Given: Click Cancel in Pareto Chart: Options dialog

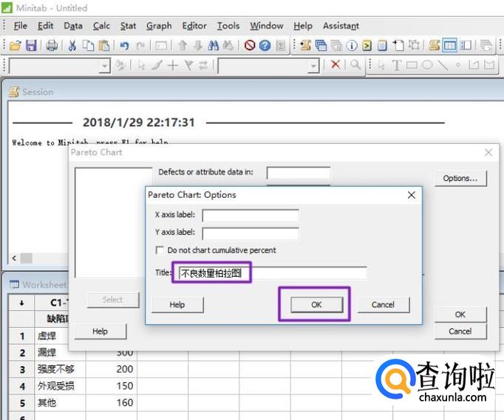Looking at the screenshot, I should pos(383,304).
